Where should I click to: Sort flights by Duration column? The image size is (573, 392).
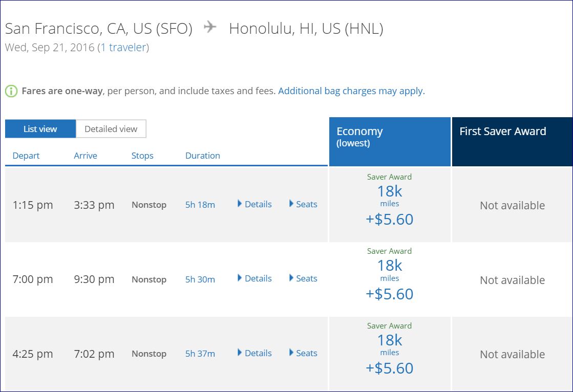pos(203,156)
